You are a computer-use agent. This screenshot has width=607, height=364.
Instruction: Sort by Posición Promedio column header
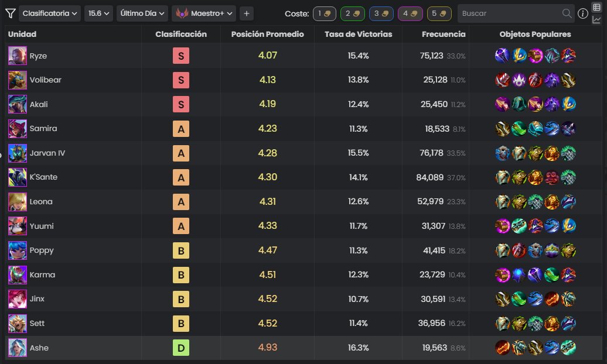tap(267, 34)
